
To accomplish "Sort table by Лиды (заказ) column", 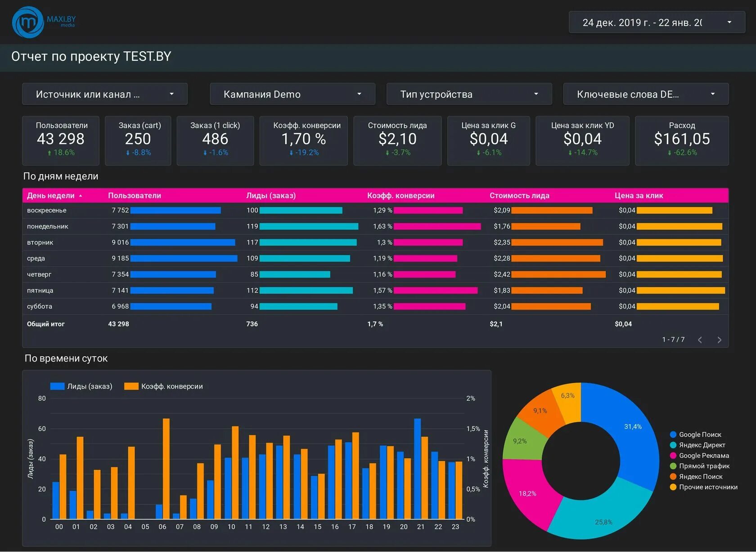I will tap(271, 195).
